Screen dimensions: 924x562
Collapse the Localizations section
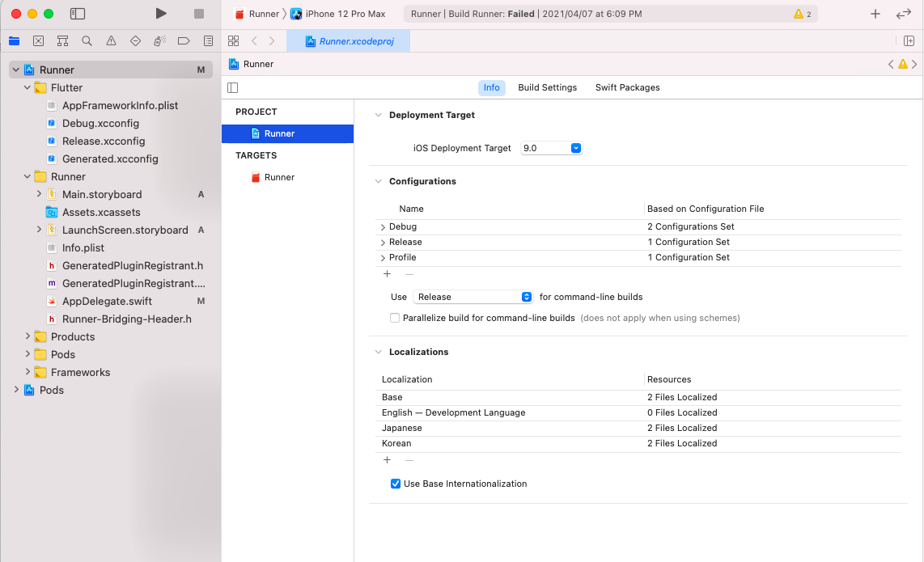click(x=379, y=352)
